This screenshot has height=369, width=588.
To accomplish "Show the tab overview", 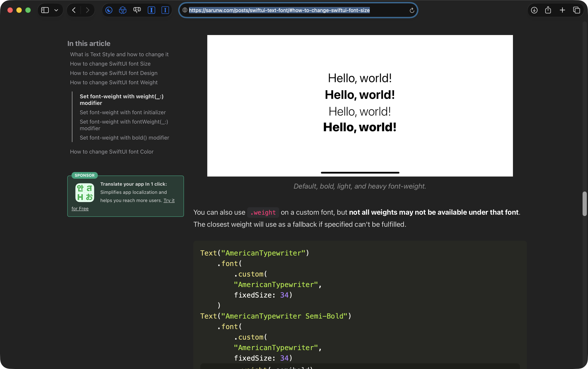I will coord(576,10).
